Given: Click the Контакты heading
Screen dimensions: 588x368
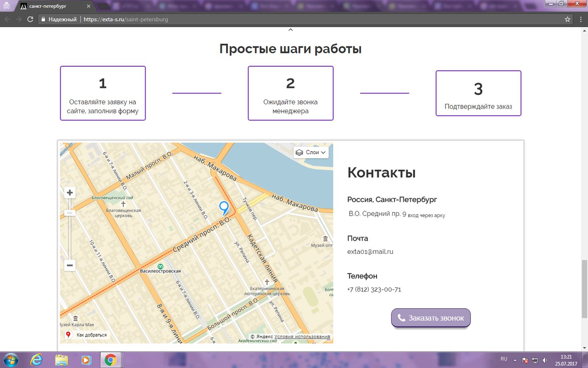Looking at the screenshot, I should click(381, 172).
